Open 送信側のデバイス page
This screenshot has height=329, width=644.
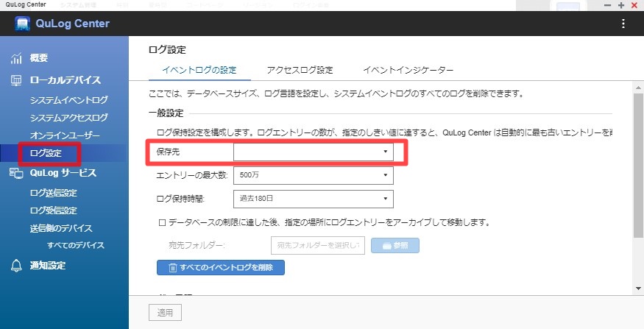pyautogui.click(x=61, y=228)
